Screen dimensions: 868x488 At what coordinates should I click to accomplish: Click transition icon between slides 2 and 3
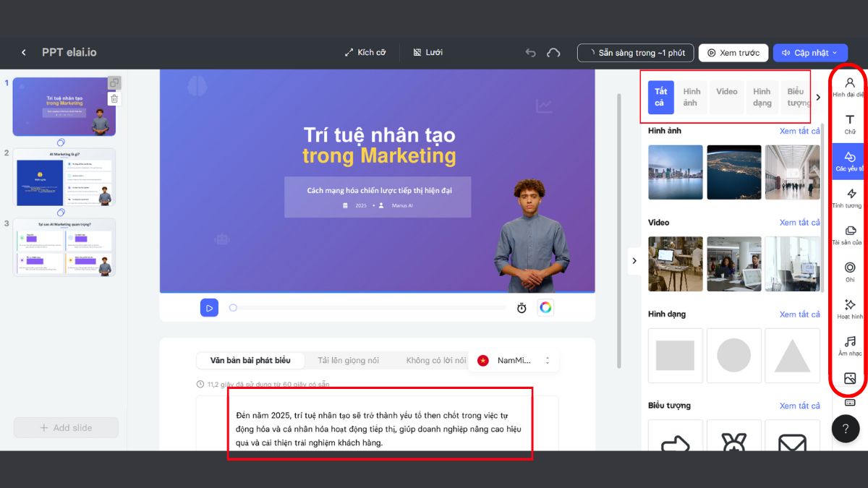[x=61, y=213]
